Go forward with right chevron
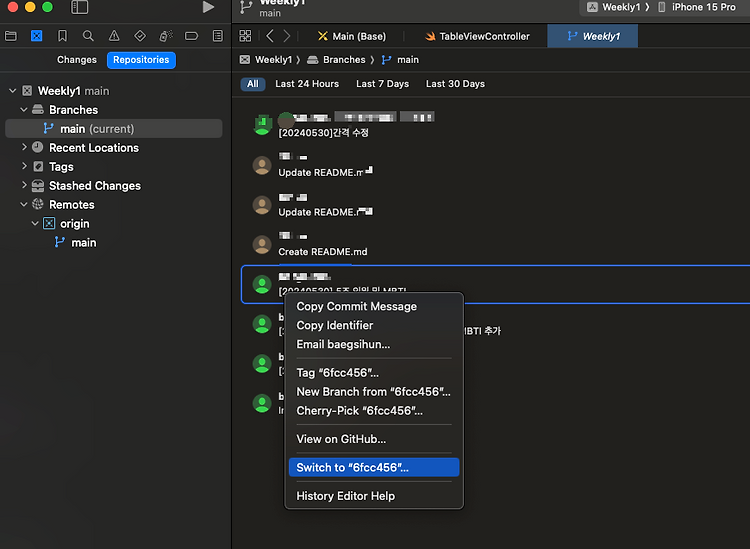 (x=287, y=36)
